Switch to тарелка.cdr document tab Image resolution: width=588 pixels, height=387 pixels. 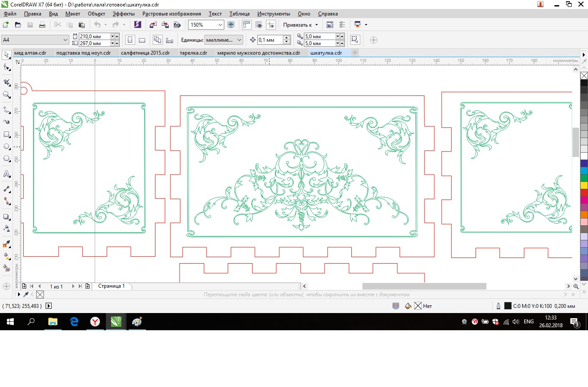tap(193, 53)
